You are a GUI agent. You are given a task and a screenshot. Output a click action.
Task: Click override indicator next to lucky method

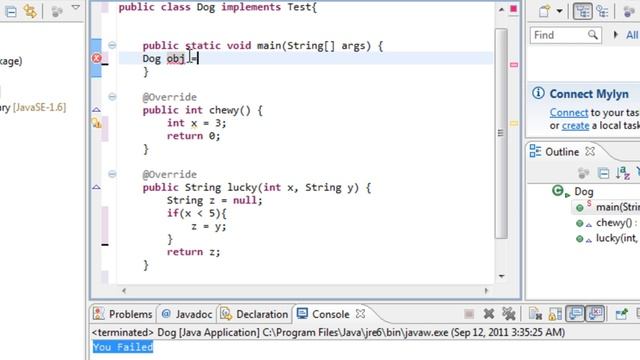click(96, 187)
